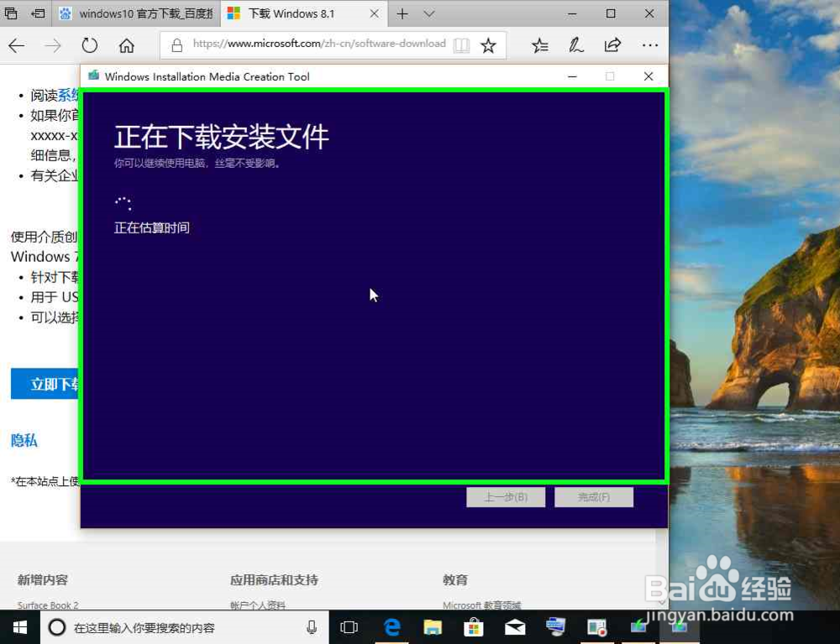Open the Windows Start menu
This screenshot has width=840, height=644.
point(20,627)
